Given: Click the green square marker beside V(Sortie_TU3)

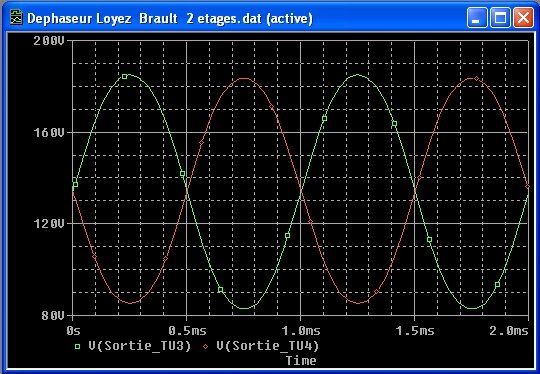Looking at the screenshot, I should [x=77, y=346].
